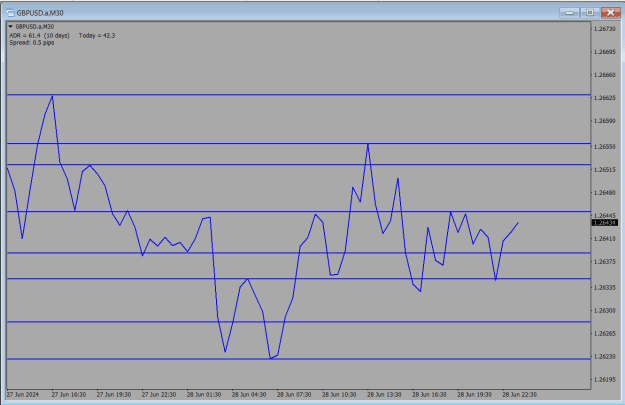Click price scale value 1.26410
This screenshot has height=405, width=625.
click(x=605, y=239)
